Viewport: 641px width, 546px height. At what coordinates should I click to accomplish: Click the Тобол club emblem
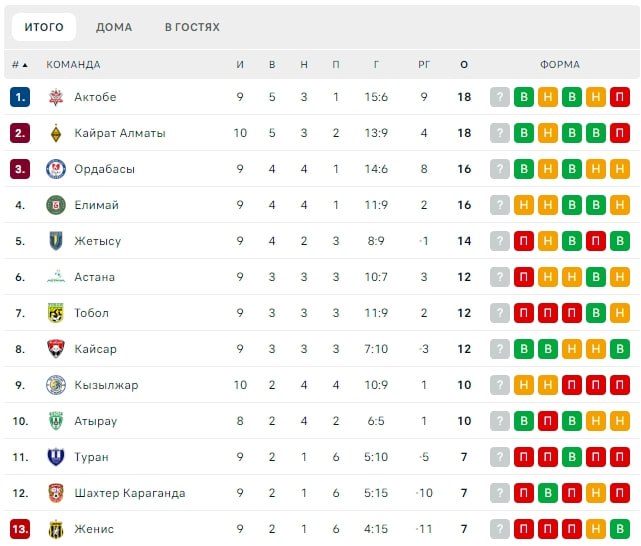(56, 313)
